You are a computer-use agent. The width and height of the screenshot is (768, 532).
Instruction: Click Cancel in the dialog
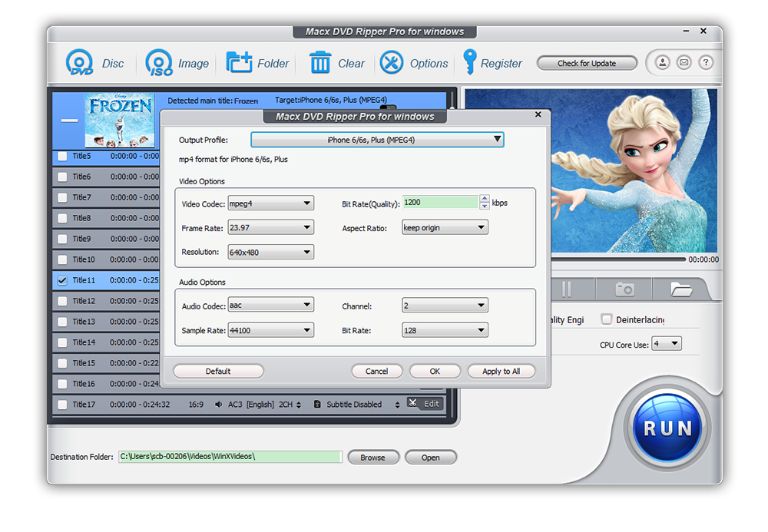tap(376, 371)
